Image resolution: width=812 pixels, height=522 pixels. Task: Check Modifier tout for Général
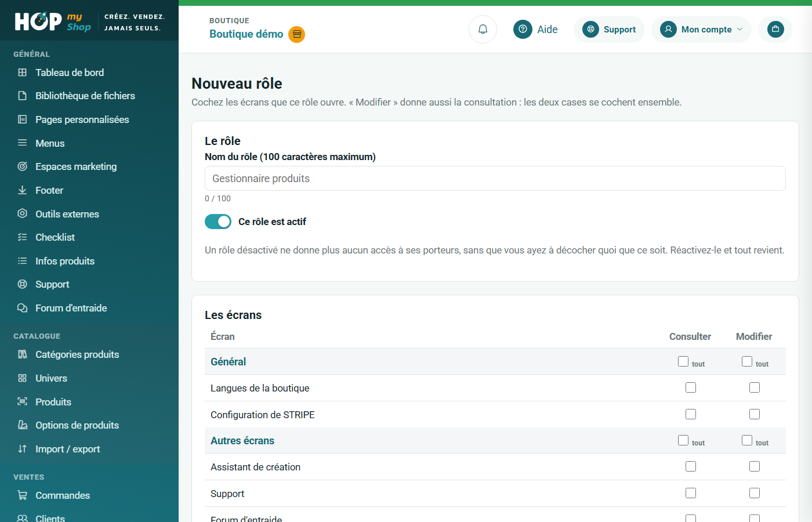tap(747, 361)
